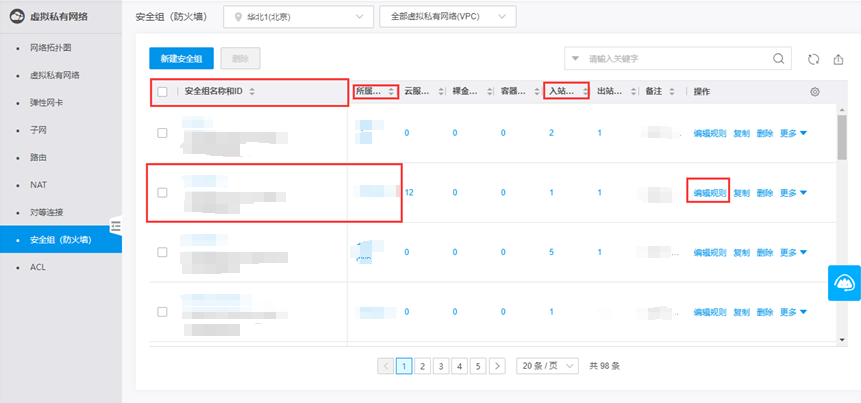
Task: Select 安全组（防火墙）in the sidebar
Action: (x=60, y=240)
